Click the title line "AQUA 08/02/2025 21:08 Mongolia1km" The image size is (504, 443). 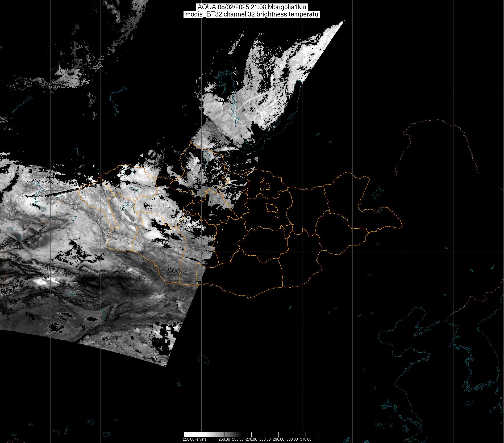[252, 7]
